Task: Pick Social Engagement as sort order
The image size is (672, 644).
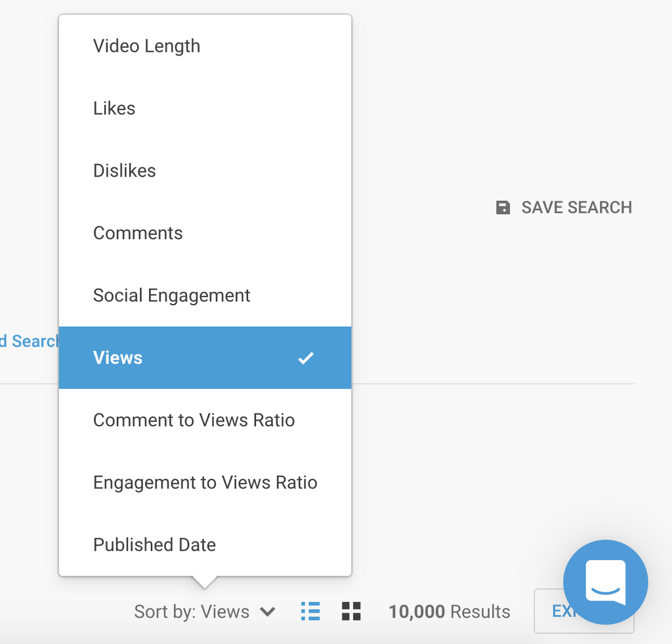Action: coord(171,295)
